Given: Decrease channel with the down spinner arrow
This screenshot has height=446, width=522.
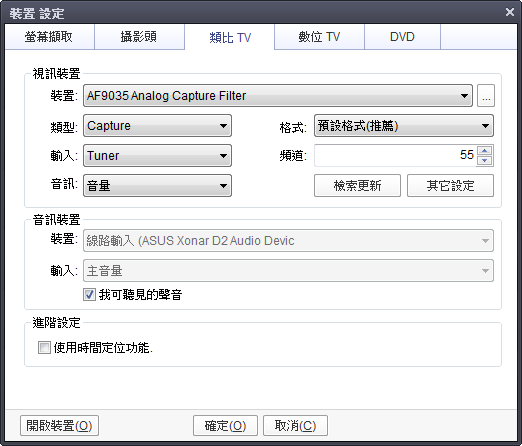Looking at the screenshot, I should (x=485, y=160).
